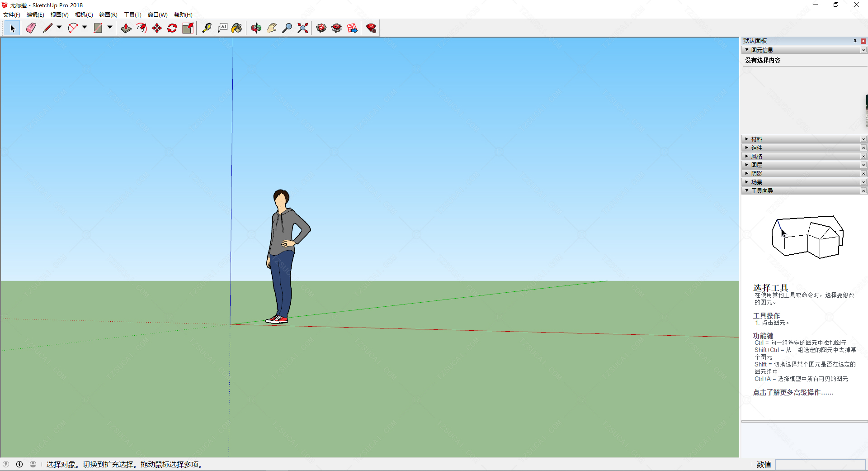Image resolution: width=868 pixels, height=471 pixels.
Task: Open the 帮助(H) menu
Action: click(x=183, y=14)
